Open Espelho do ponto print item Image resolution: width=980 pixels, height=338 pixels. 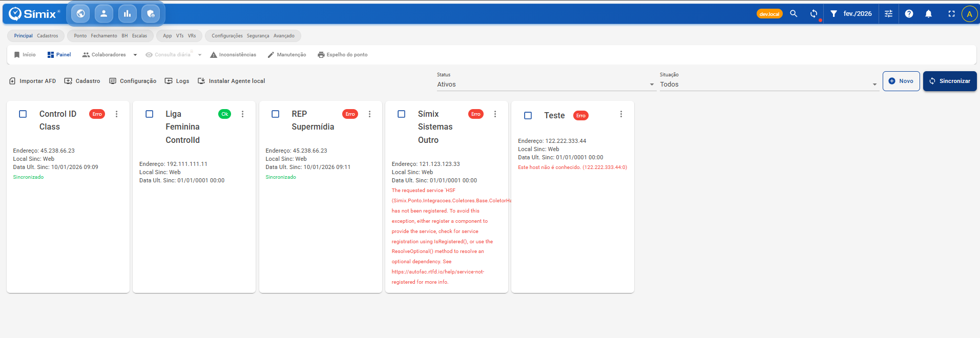[x=342, y=55]
